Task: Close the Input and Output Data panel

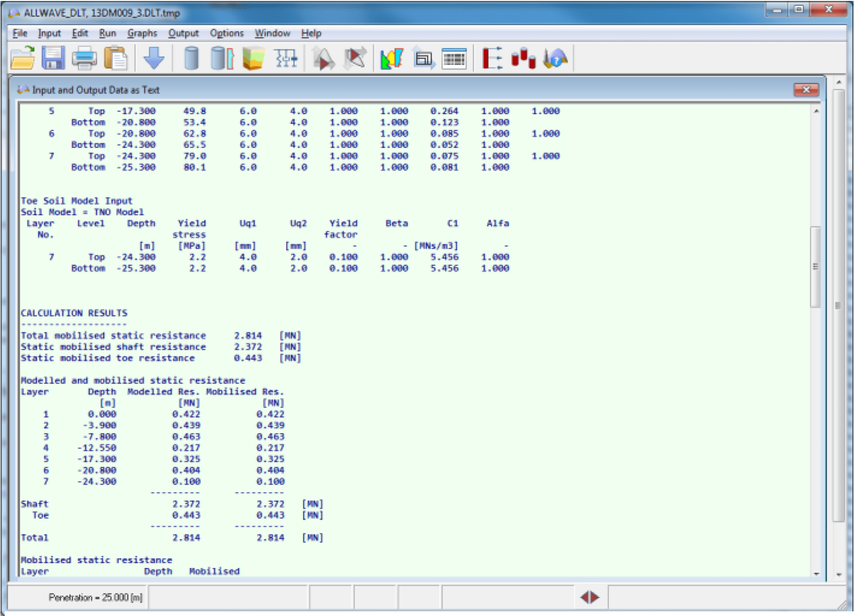Action: click(x=806, y=89)
